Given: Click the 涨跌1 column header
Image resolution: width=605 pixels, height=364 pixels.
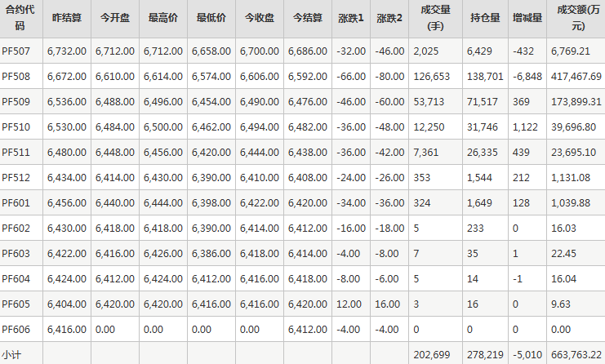Looking at the screenshot, I should pyautogui.click(x=351, y=18).
